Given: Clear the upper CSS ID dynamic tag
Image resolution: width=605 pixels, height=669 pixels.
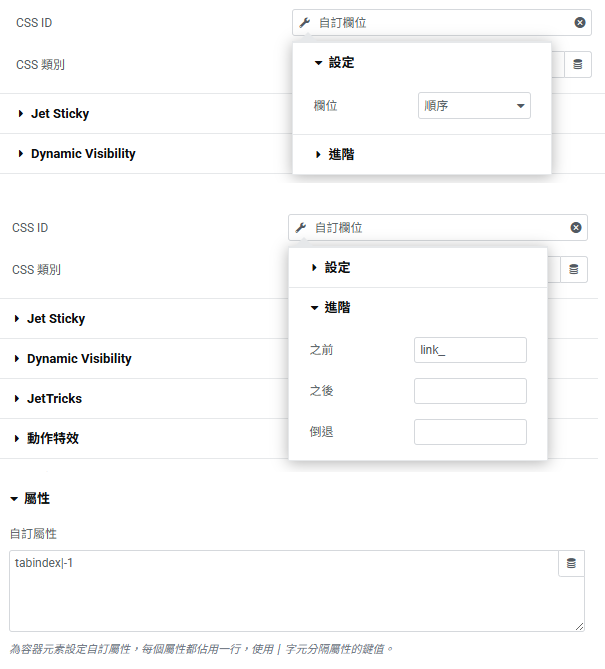Looking at the screenshot, I should pos(580,23).
